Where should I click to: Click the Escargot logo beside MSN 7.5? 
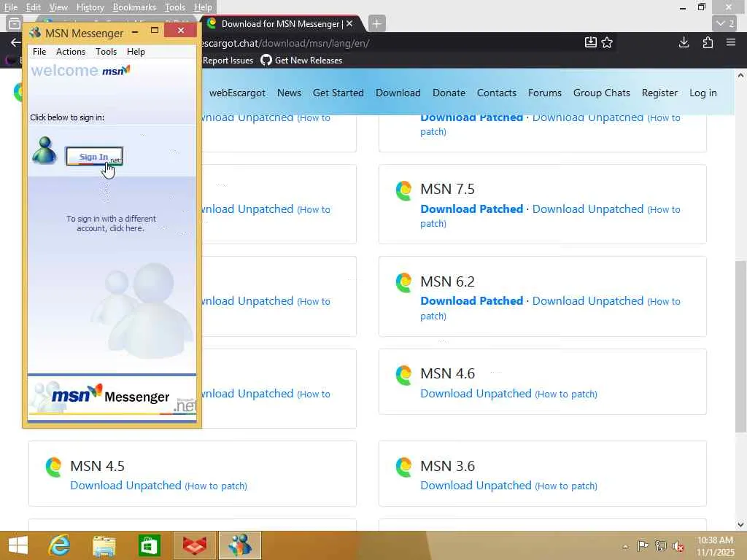coord(403,190)
